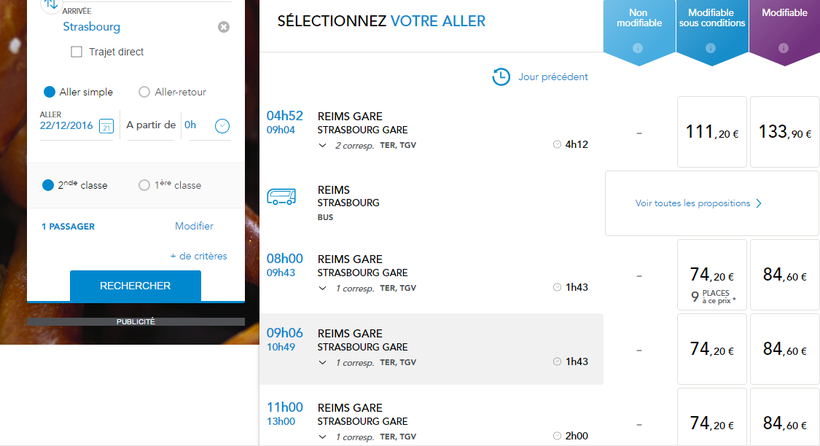Swap departure and arrival stations
Image resolution: width=820 pixels, height=446 pixels.
(x=50, y=4)
